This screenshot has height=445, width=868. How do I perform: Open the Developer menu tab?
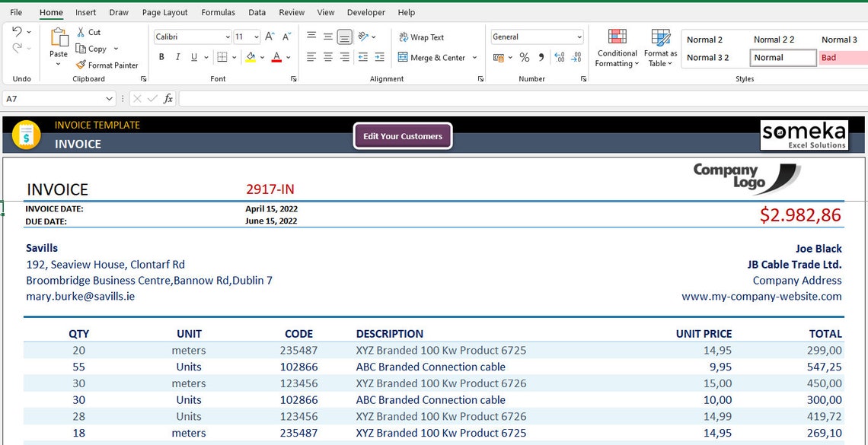(365, 12)
